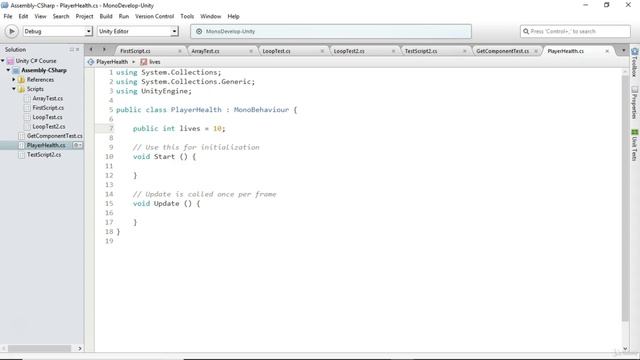This screenshot has width=640, height=360.
Task: Close the FirstScript.cs tab
Action: tap(180, 51)
